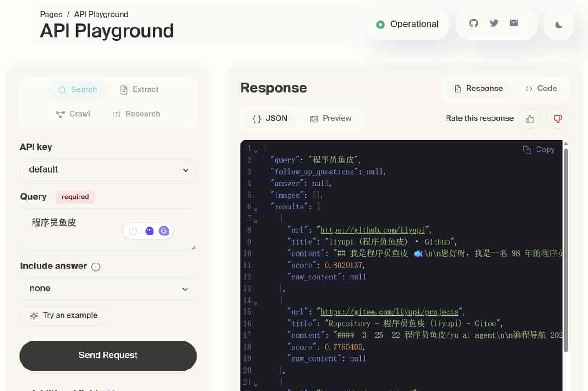Click the required badge next to Query
The width and height of the screenshot is (588, 391).
pyautogui.click(x=75, y=197)
